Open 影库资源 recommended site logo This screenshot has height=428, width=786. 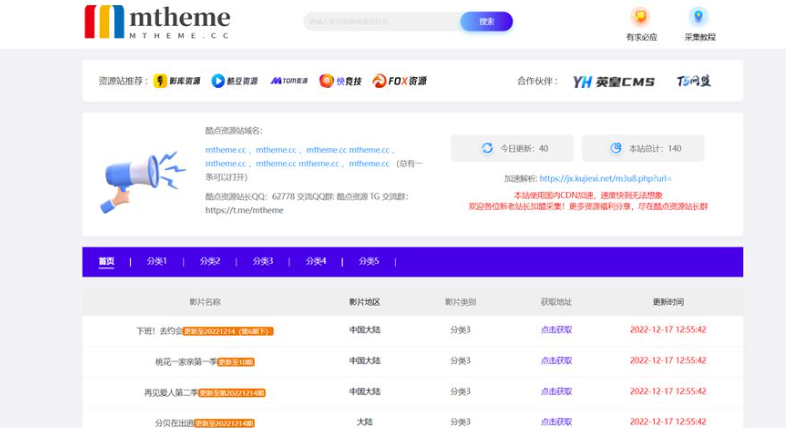(x=177, y=81)
